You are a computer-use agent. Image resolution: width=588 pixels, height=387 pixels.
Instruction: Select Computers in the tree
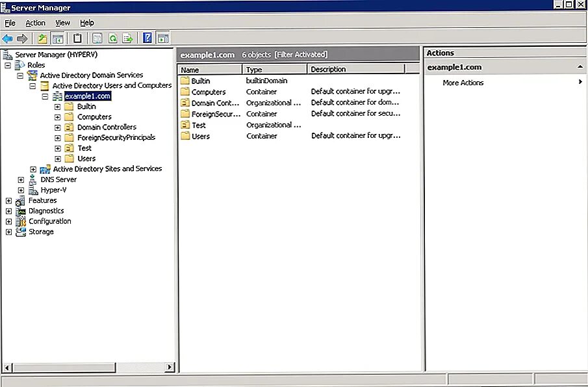click(94, 117)
